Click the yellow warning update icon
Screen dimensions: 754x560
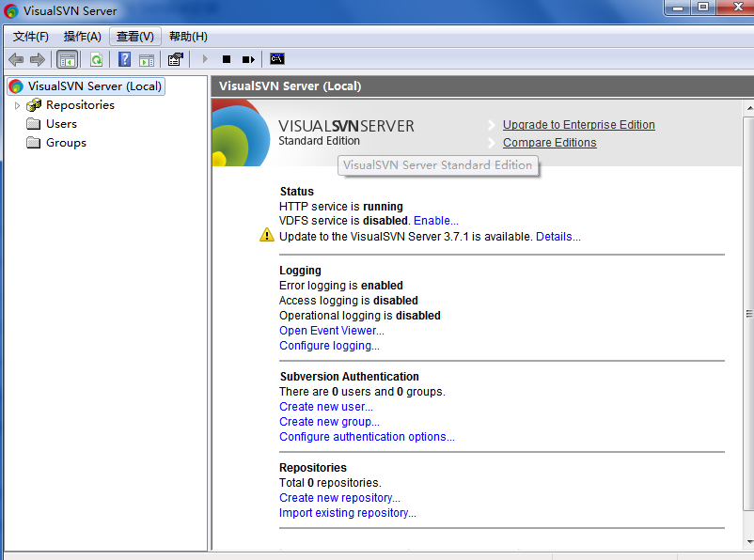267,235
